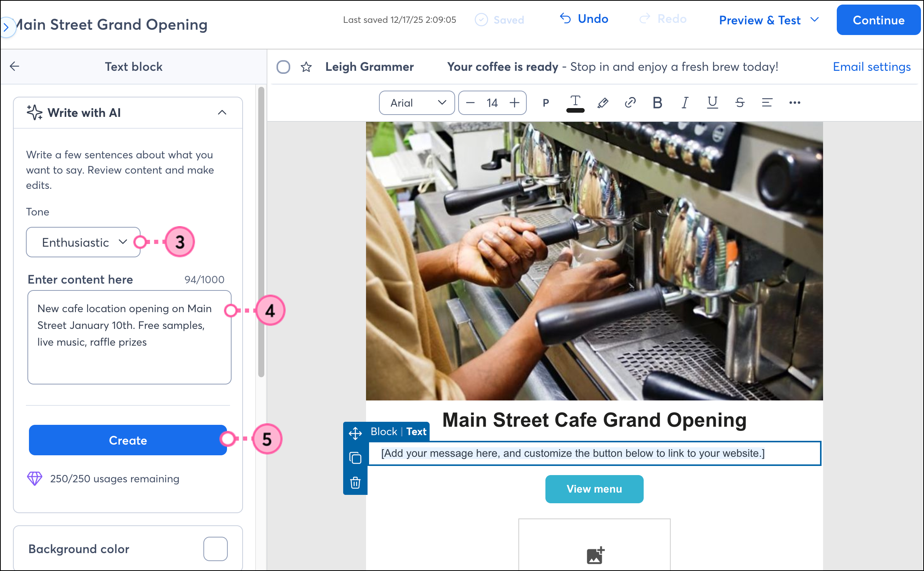This screenshot has height=571, width=924.
Task: Apply strikethrough to selected text
Action: 740,103
